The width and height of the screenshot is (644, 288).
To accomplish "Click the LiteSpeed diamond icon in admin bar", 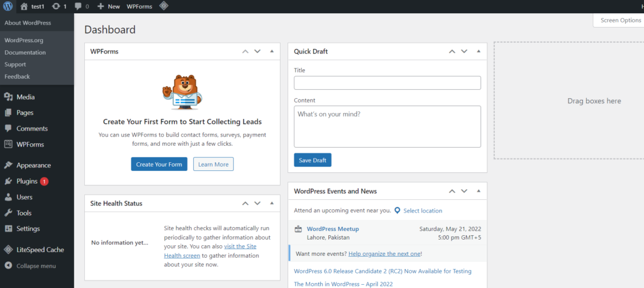I will tap(164, 6).
